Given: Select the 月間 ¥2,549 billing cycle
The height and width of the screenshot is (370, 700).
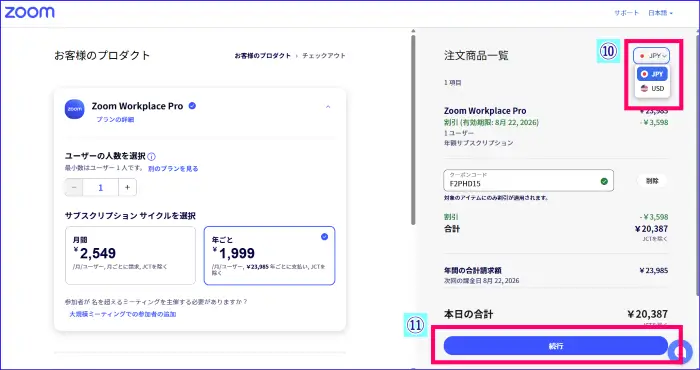Looking at the screenshot, I should (x=130, y=255).
